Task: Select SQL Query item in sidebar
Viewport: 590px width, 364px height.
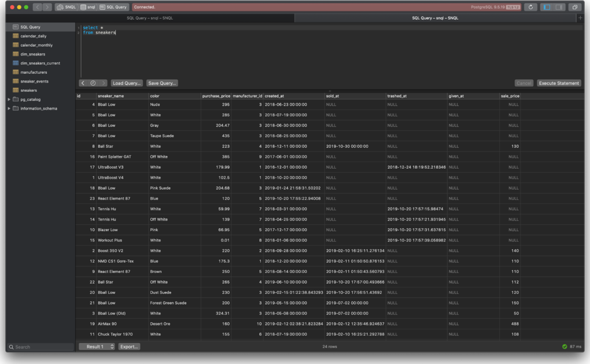Action: pyautogui.click(x=30, y=27)
